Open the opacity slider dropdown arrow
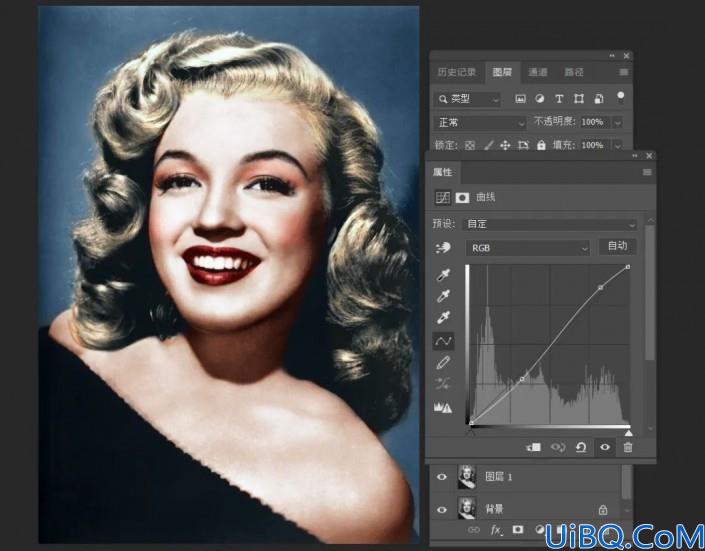The width and height of the screenshot is (705, 551). tap(617, 122)
